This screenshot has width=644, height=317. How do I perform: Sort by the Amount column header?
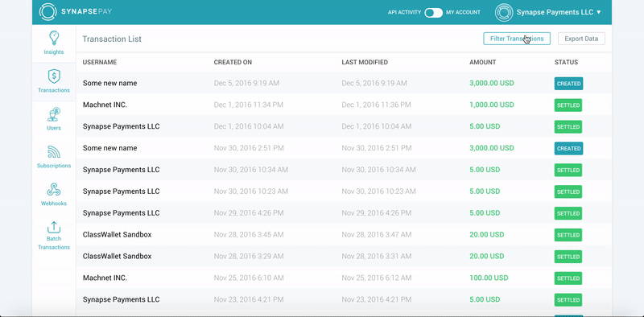(x=482, y=63)
